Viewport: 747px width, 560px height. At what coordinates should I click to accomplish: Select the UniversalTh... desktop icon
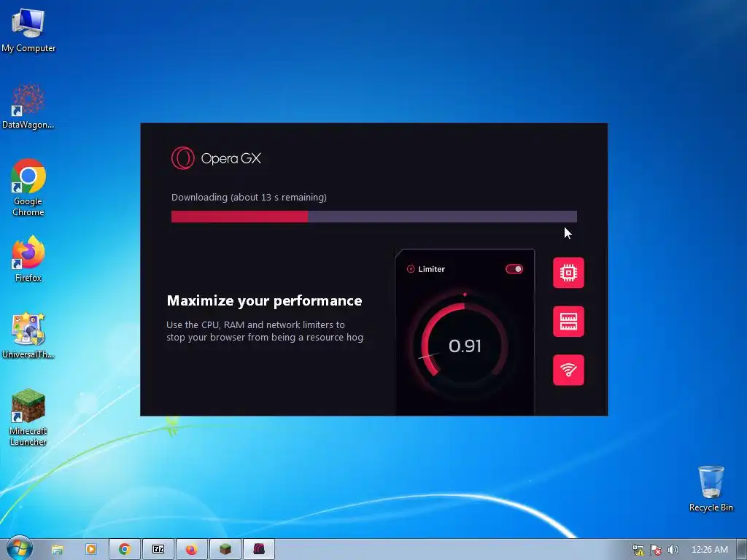coord(28,335)
